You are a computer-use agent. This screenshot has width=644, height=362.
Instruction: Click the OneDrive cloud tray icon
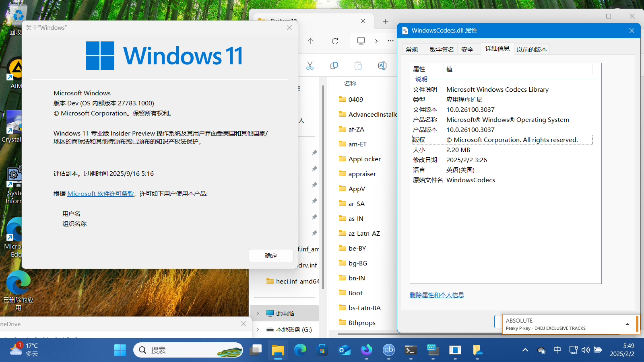coord(541,350)
